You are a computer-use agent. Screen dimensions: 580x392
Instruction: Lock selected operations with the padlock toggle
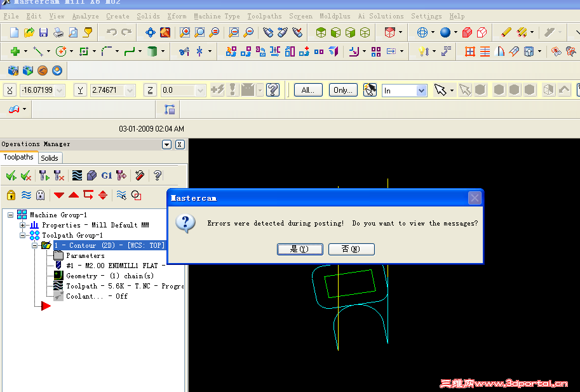(11, 195)
